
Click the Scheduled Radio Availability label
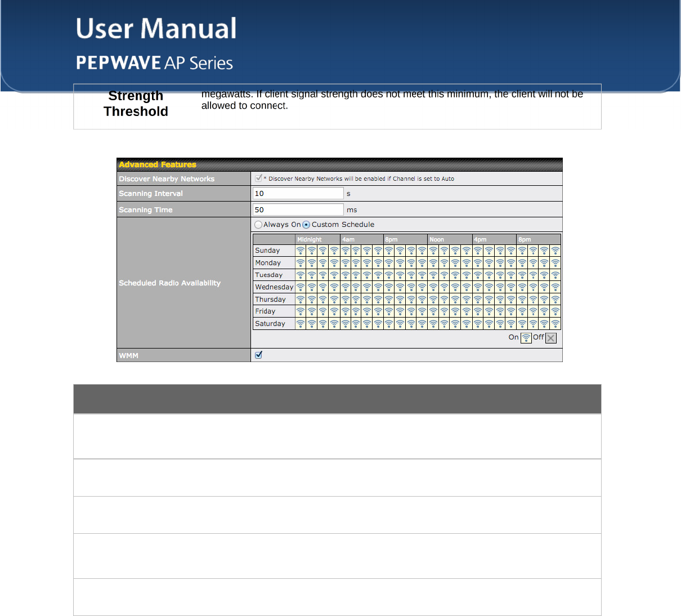pyautogui.click(x=169, y=283)
